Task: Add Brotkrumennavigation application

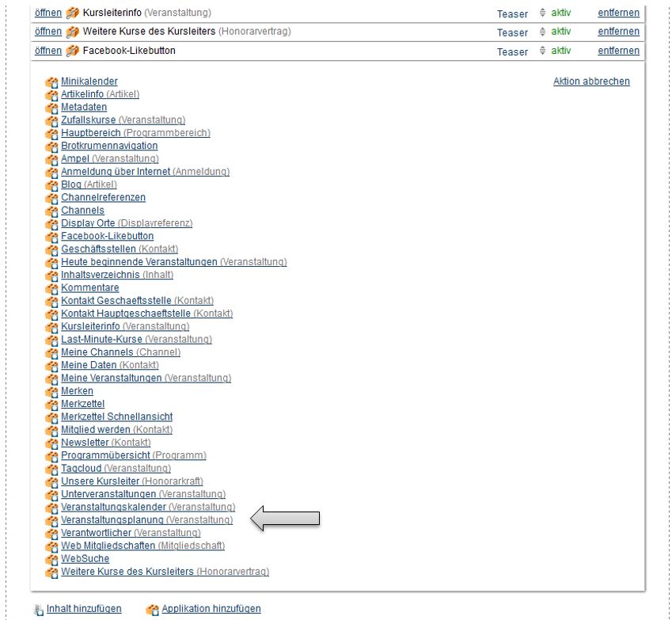Action: pyautogui.click(x=109, y=146)
